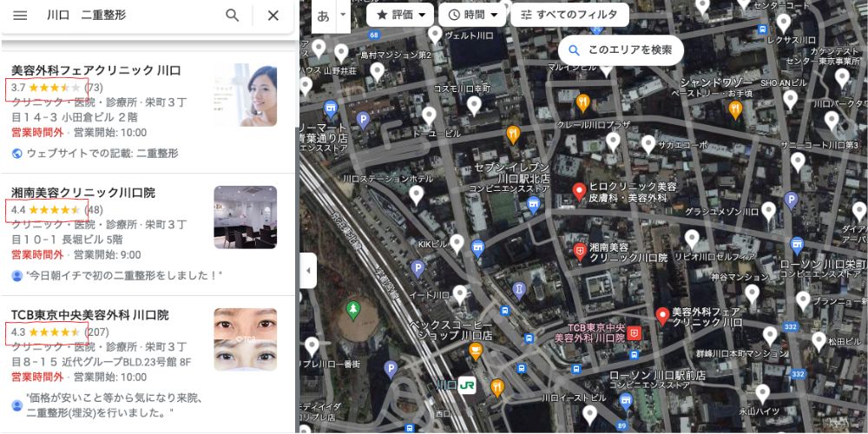This screenshot has width=868, height=434.
Task: Click the SHO ANビル map pin
Action: [791, 100]
